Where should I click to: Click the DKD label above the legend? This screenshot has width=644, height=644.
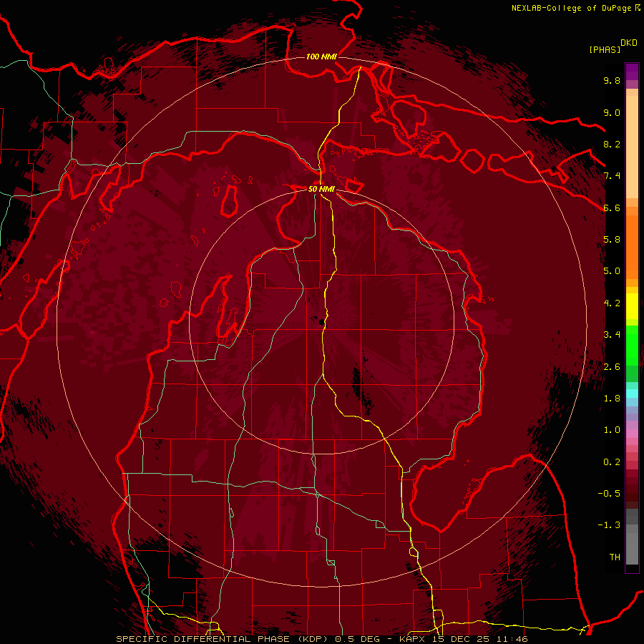[629, 43]
